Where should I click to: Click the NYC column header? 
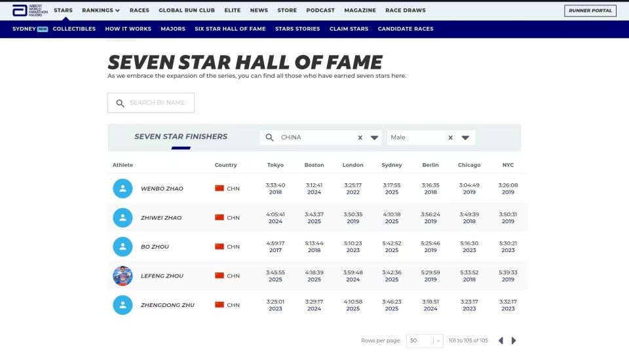(x=508, y=165)
